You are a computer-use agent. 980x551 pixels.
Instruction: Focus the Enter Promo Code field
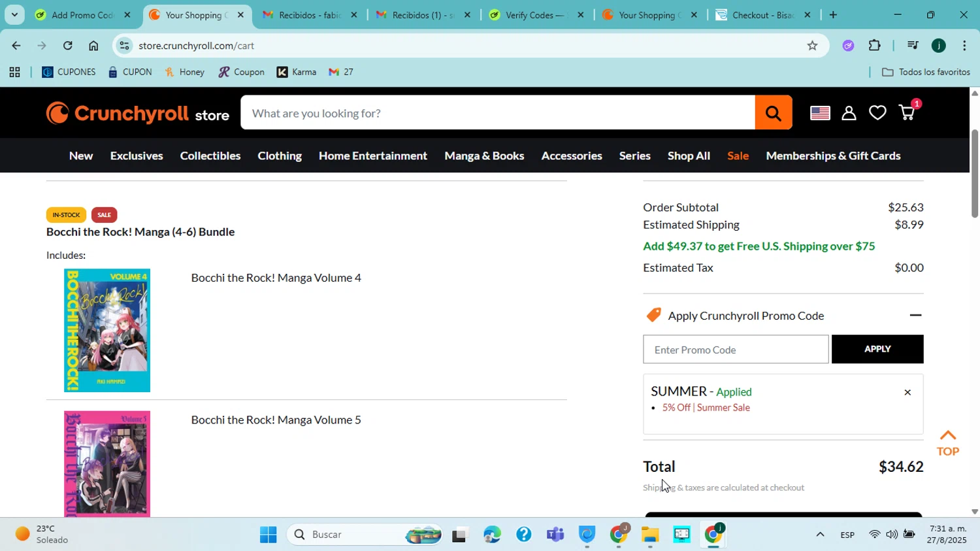(x=736, y=349)
